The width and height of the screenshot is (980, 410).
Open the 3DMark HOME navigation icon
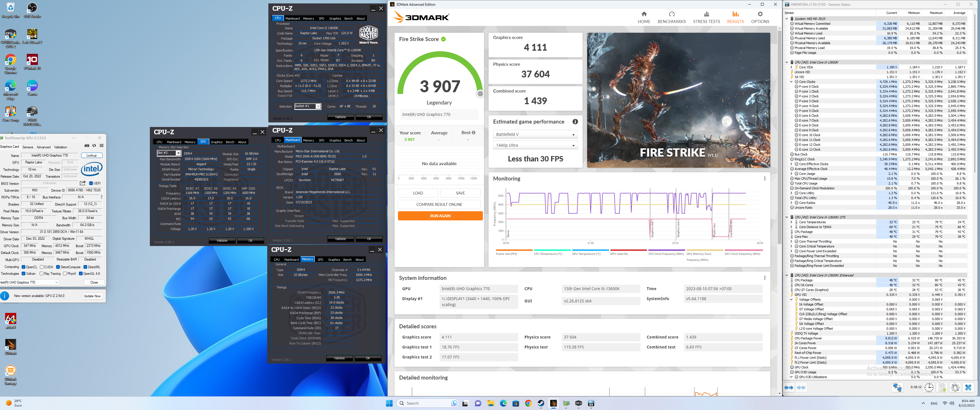[x=644, y=14]
